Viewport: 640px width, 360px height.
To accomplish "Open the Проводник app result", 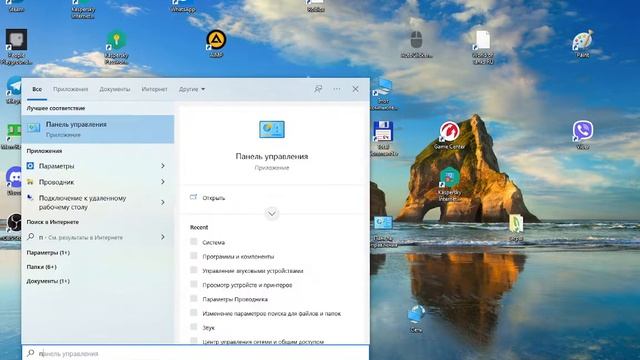I will tap(91, 182).
